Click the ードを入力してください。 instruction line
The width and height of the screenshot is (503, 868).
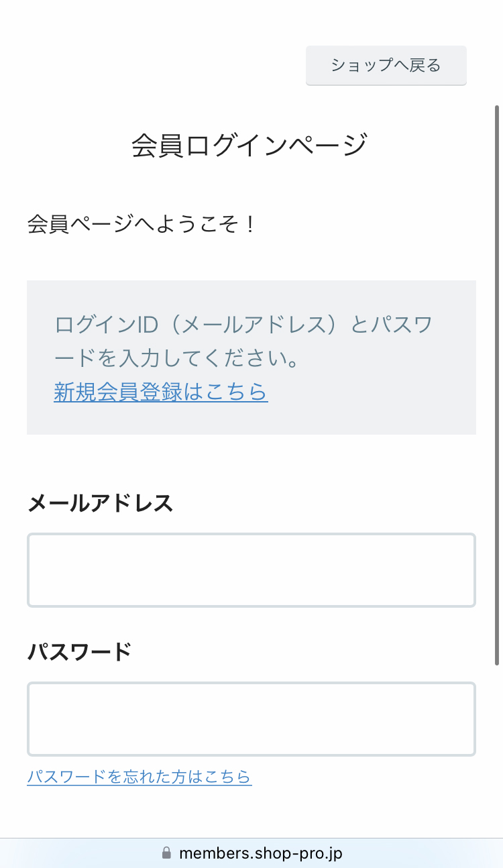[x=176, y=359]
